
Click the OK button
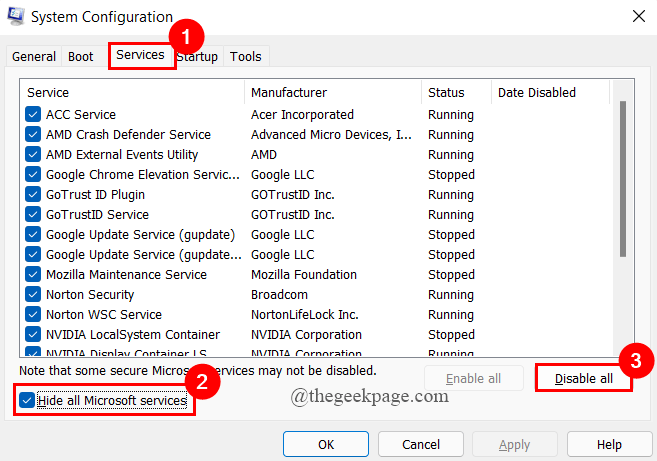[x=326, y=444]
